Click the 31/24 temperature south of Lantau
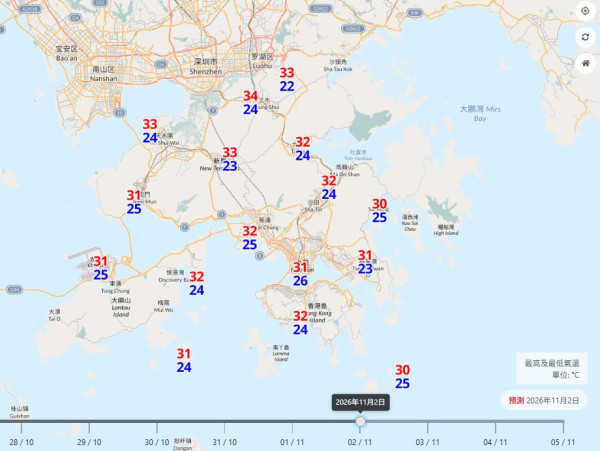Viewport: 600px width, 451px height. (x=184, y=360)
